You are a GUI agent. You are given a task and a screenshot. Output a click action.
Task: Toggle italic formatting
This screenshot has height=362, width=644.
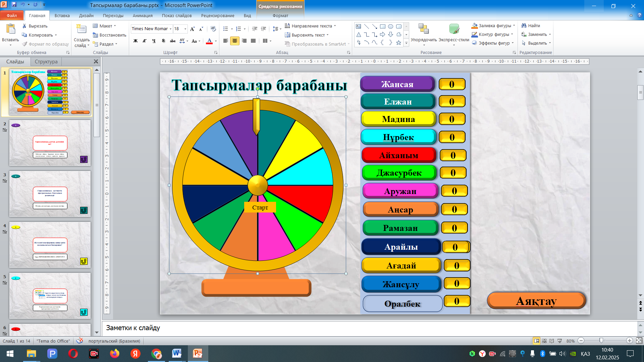point(145,41)
